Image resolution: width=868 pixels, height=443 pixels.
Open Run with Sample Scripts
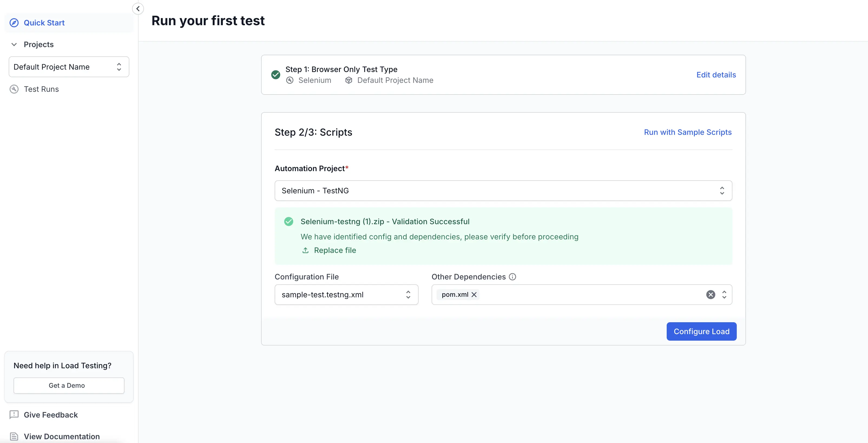(x=687, y=132)
